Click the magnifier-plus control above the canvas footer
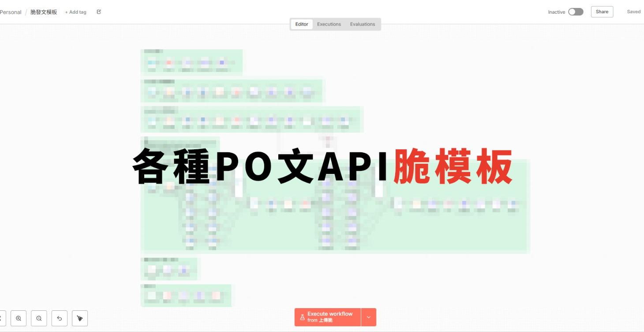The height and width of the screenshot is (332, 644). coord(19,318)
